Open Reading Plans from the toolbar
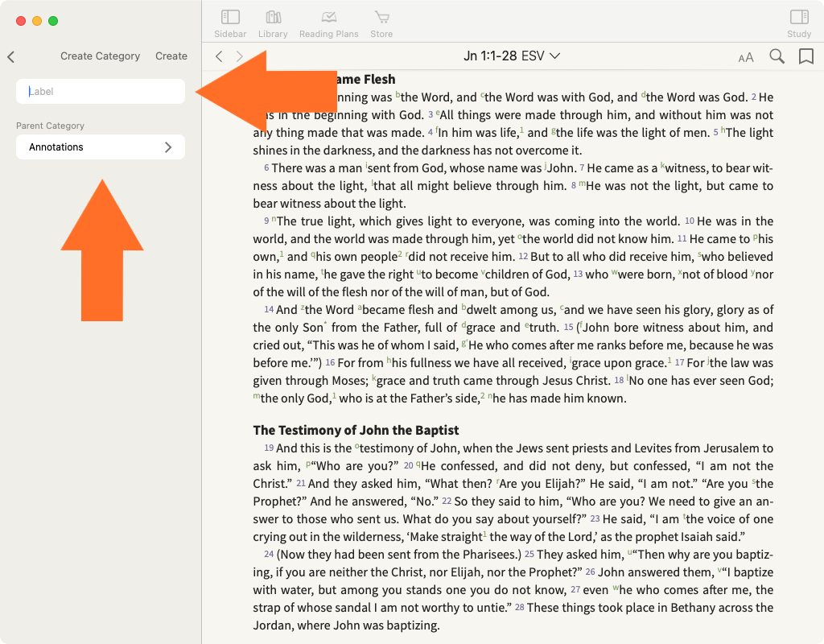Screen dimensions: 824x644 (x=328, y=23)
